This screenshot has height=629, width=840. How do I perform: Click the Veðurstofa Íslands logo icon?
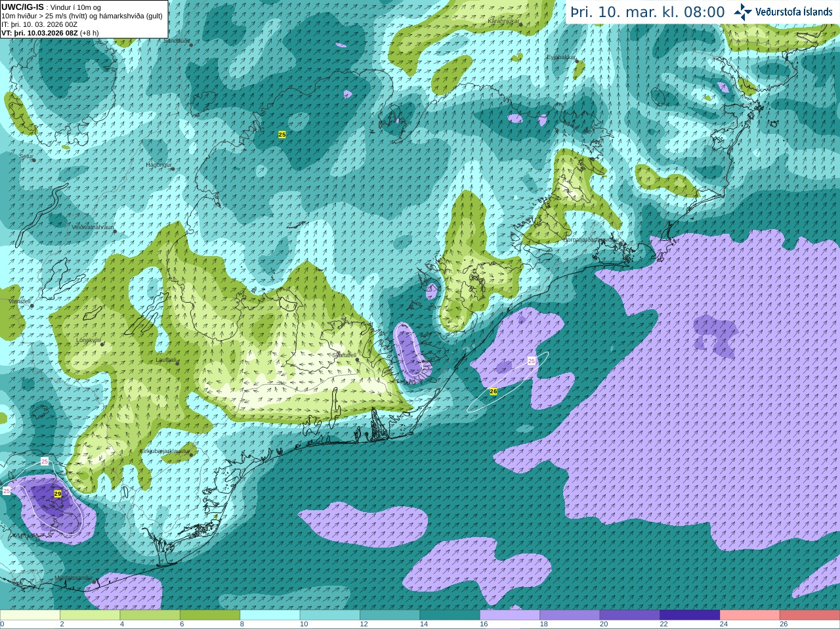tap(743, 12)
